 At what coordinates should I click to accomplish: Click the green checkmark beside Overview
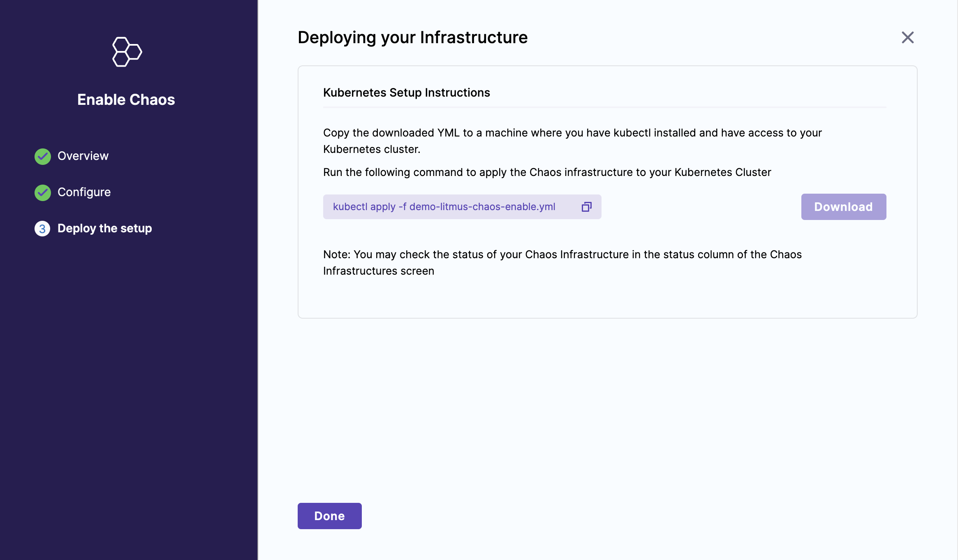tap(43, 156)
